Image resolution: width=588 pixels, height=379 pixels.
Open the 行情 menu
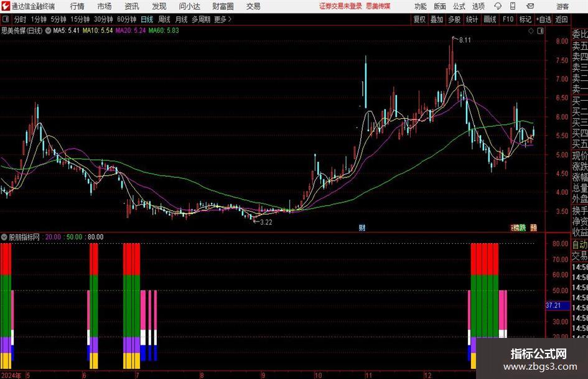click(77, 6)
